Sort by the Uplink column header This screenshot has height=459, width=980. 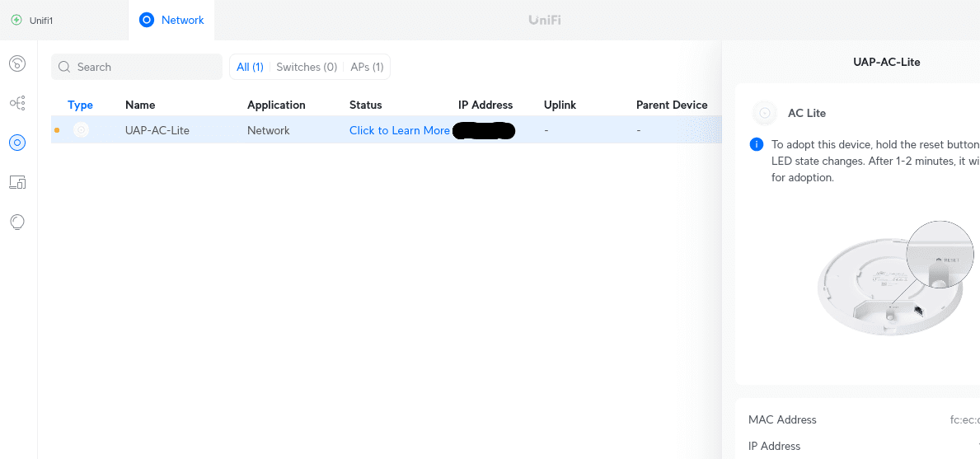(560, 105)
